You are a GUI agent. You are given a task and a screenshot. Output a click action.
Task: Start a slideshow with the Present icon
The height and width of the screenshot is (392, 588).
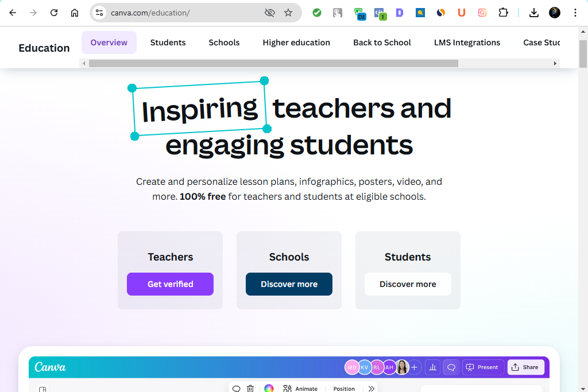click(x=482, y=367)
